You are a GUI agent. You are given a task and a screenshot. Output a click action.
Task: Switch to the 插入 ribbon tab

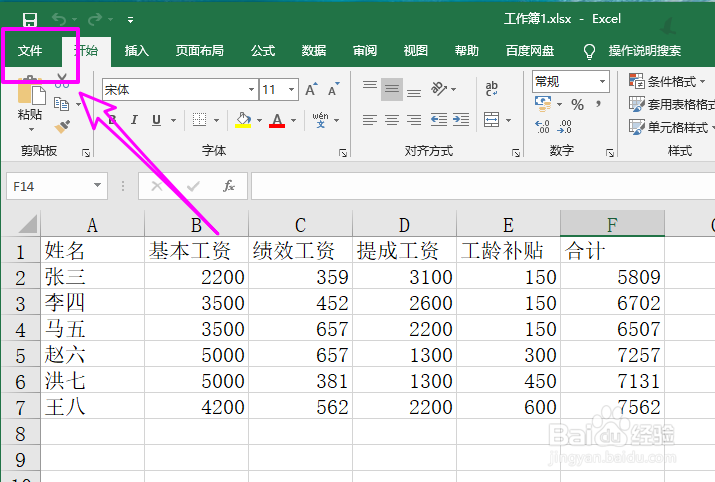pos(137,51)
